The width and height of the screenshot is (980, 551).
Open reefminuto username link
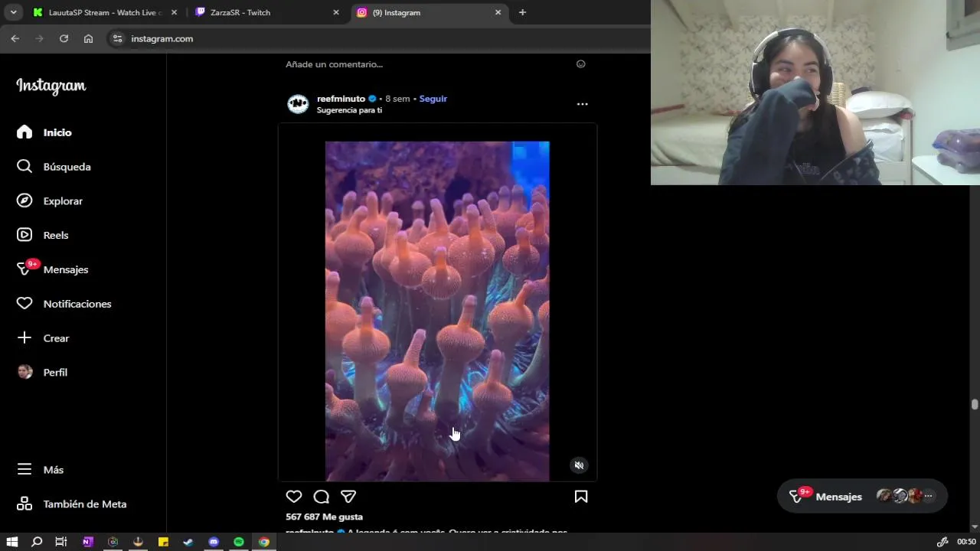tap(341, 99)
